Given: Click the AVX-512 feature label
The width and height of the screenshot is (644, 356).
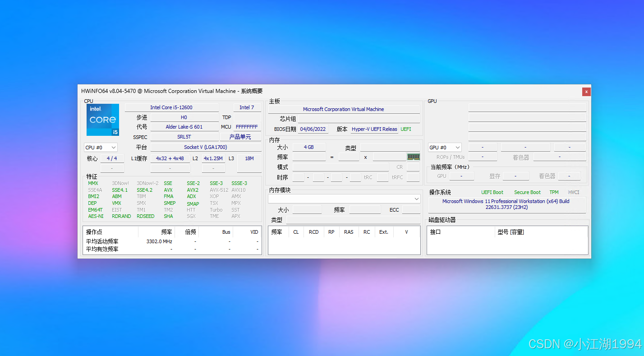Looking at the screenshot, I should 219,190.
